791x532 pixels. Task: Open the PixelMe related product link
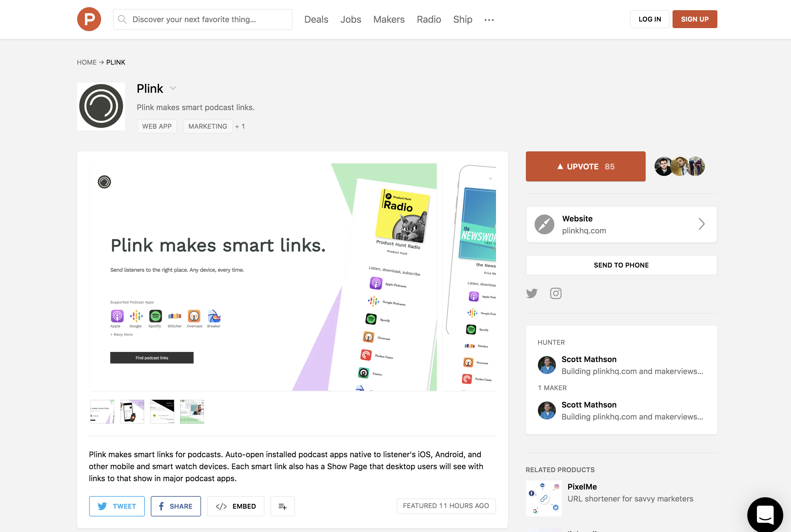(582, 487)
